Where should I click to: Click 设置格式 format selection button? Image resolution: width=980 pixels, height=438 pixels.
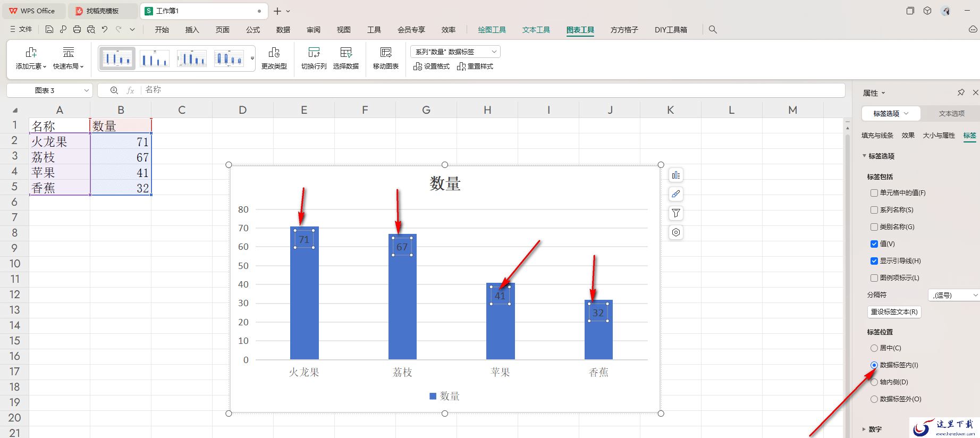432,66
